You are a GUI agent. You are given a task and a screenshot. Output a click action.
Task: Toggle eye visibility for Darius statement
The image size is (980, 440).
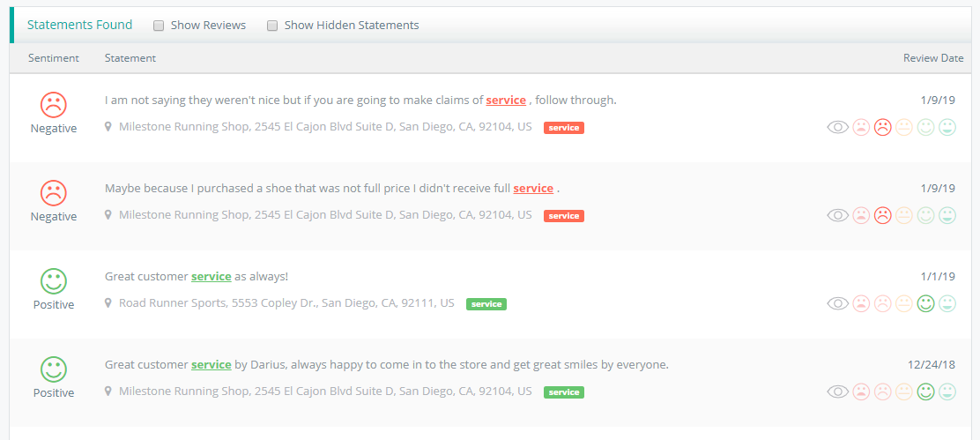838,392
